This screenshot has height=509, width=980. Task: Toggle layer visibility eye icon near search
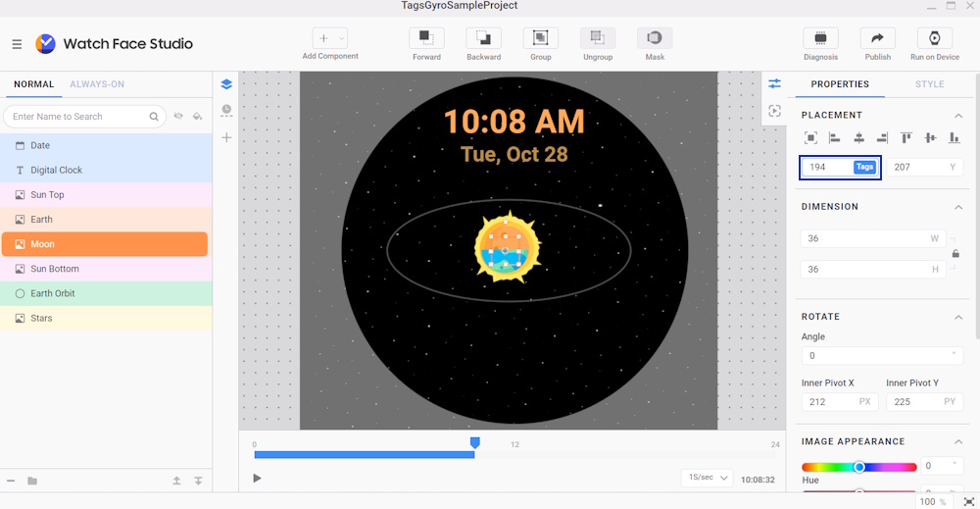pos(178,117)
